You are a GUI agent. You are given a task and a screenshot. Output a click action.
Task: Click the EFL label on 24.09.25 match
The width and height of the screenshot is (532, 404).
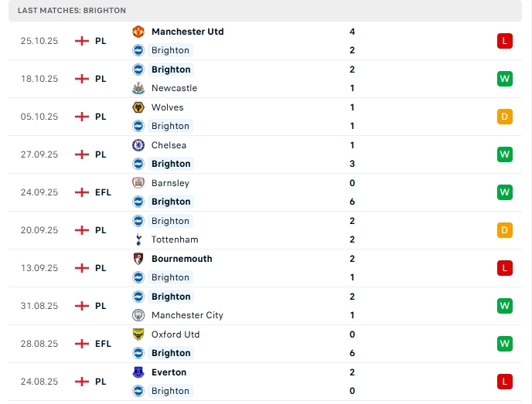pyautogui.click(x=103, y=192)
